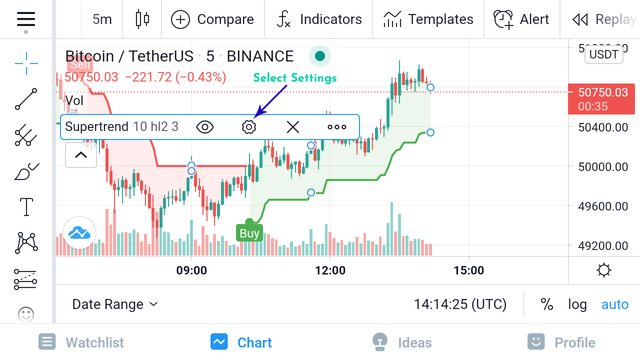
Task: Open Supertrend indicator settings gear
Action: [249, 127]
